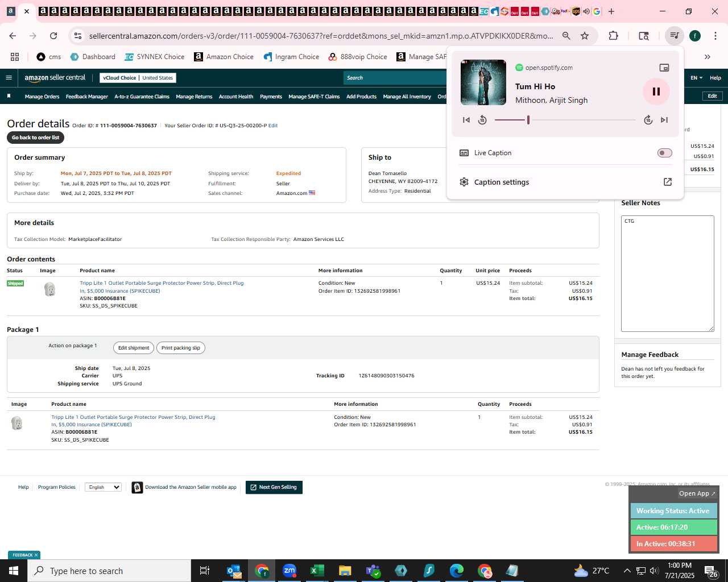Edit the Seller Order ID
The width and height of the screenshot is (728, 582).
[273, 126]
